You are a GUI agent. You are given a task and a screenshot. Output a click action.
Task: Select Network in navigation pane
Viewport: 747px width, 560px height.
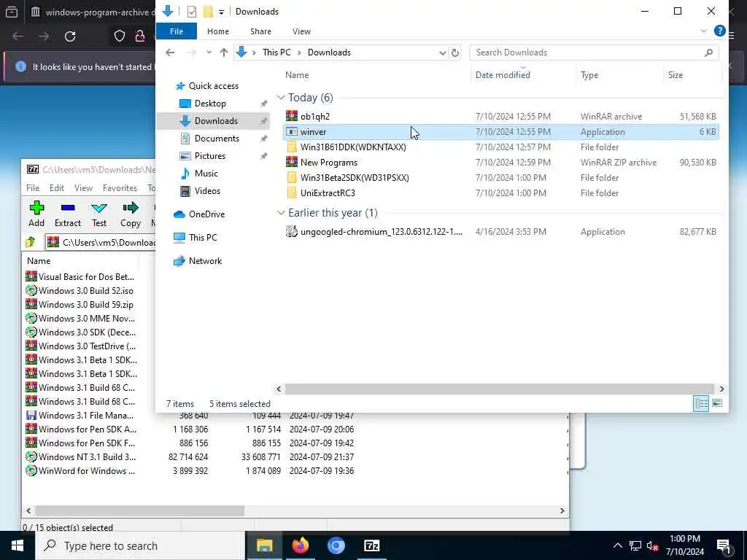coord(205,261)
